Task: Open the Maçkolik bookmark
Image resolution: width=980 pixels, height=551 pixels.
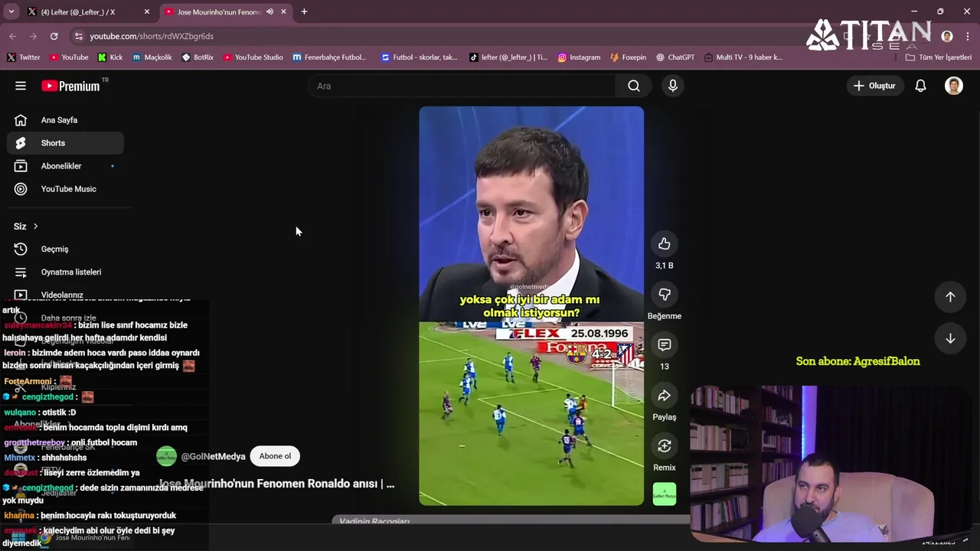Action: coord(152,57)
